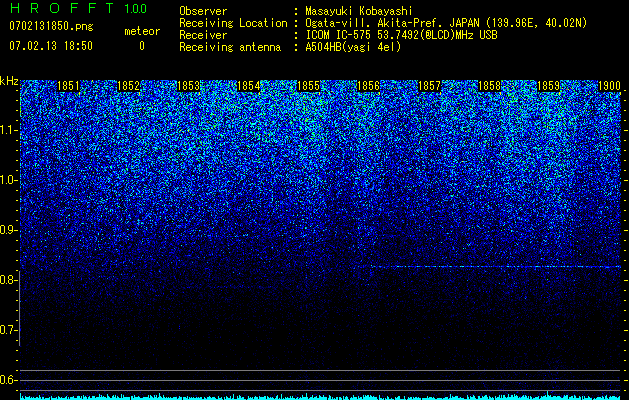
Task: Click the 1.0 frequency axis label
Action: click(8, 181)
